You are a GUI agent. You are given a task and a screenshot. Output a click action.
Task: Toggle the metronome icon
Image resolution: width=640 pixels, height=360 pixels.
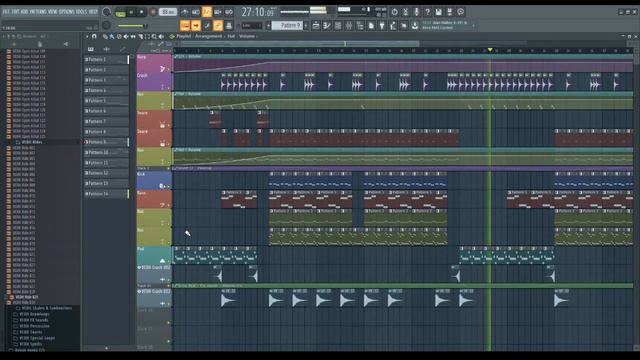tap(184, 12)
